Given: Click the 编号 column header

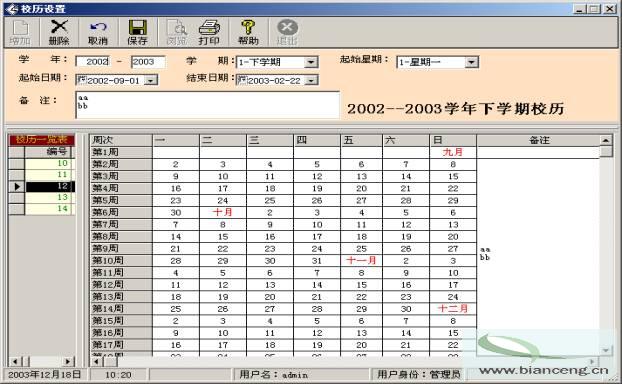Looking at the screenshot, I should click(x=49, y=151).
